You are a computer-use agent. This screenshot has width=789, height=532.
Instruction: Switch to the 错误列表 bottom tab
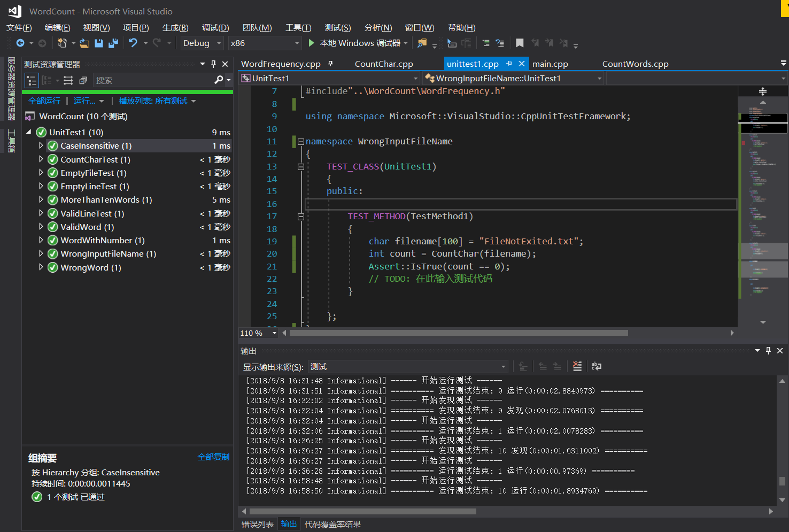pos(258,524)
